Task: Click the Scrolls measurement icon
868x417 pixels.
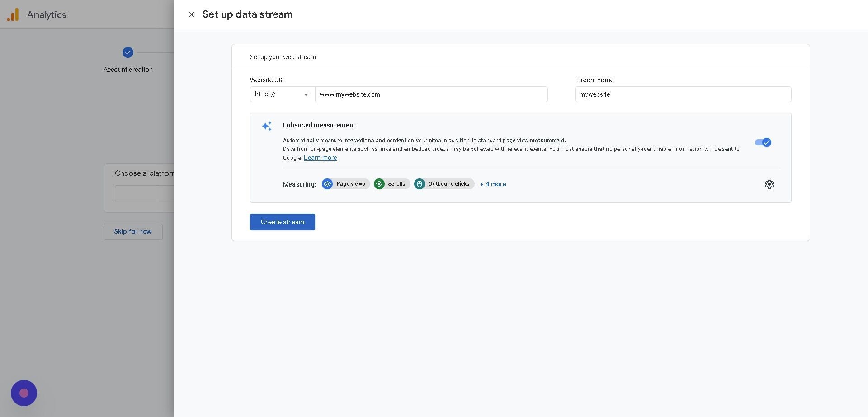Action: (379, 184)
